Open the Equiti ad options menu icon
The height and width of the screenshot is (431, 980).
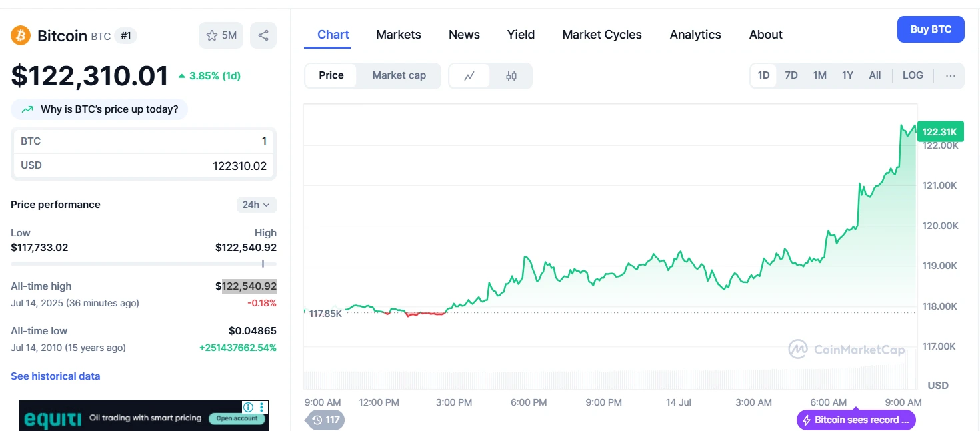point(263,406)
